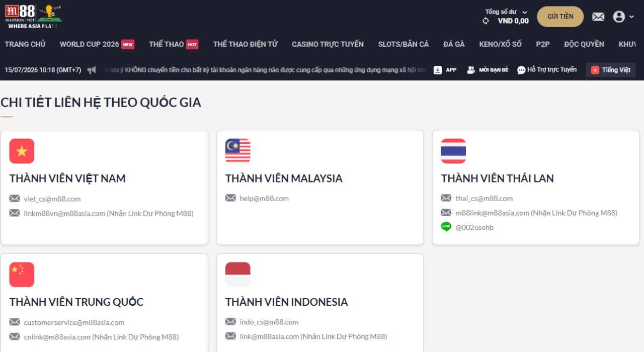This screenshot has height=352, width=644.
Task: Click email m88link@m88asia.com
Action: 493,213
